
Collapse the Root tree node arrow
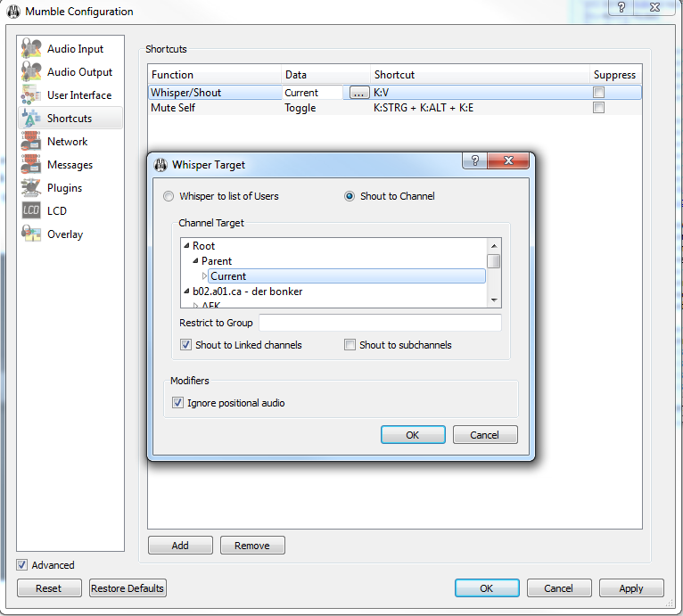[186, 246]
